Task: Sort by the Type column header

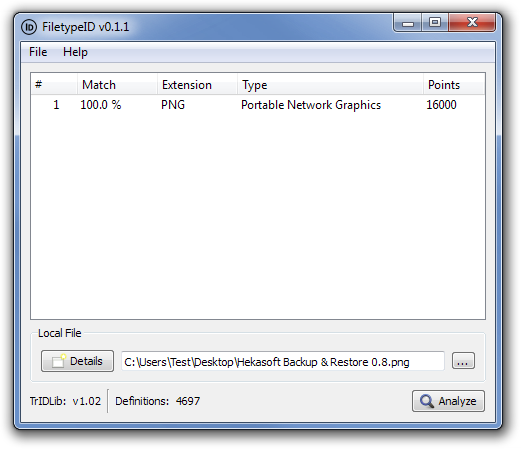Action: pyautogui.click(x=330, y=85)
